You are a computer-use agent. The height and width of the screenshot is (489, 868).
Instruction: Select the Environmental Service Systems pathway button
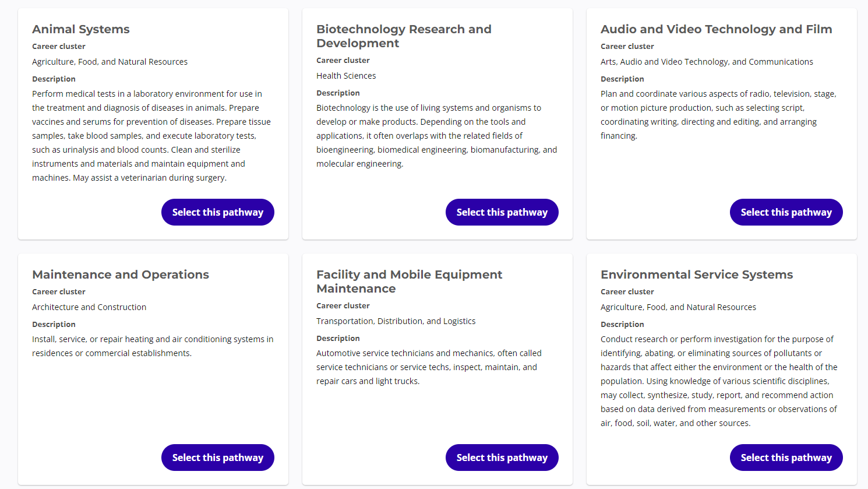(x=786, y=458)
